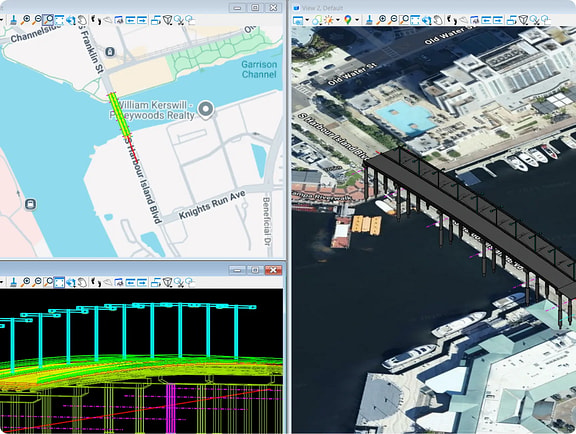Open View Attributes dropdown arrow in View 2
The height and width of the screenshot is (434, 576).
307,20
